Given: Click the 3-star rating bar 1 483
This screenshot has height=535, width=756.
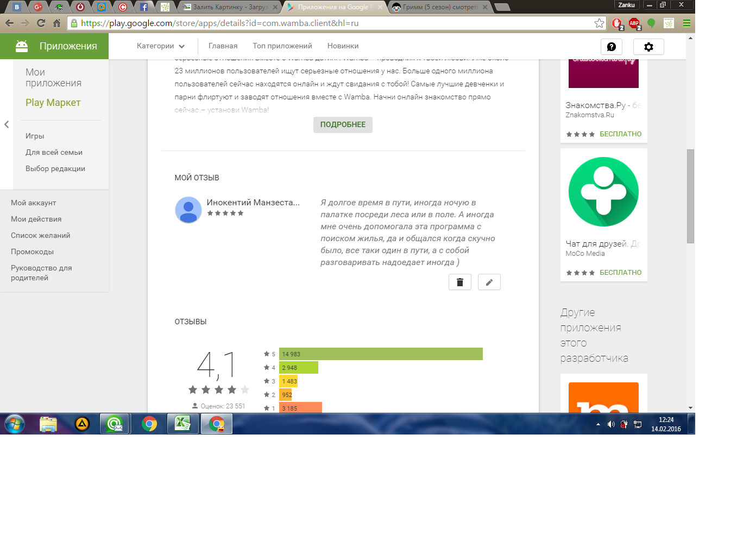Looking at the screenshot, I should tap(288, 381).
